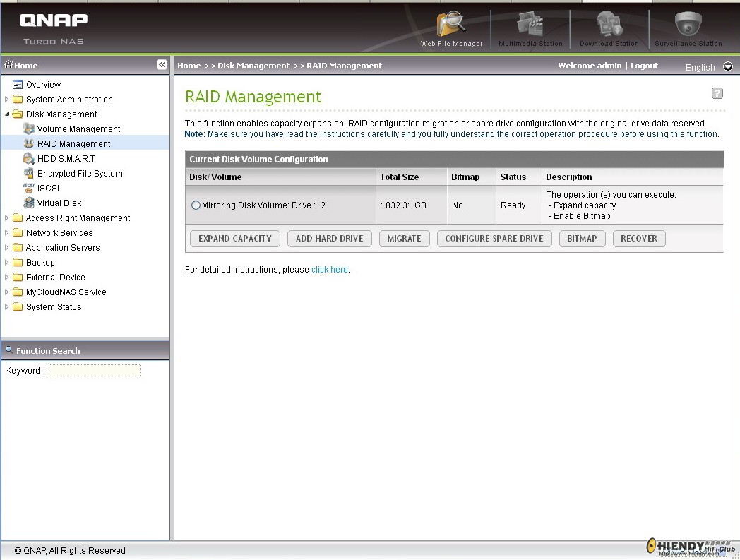This screenshot has width=740, height=560.
Task: Open Encrypted File System page
Action: click(80, 173)
